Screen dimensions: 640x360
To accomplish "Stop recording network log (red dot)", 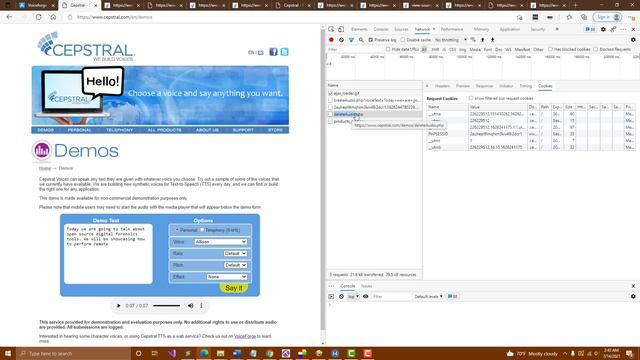I will (331, 40).
